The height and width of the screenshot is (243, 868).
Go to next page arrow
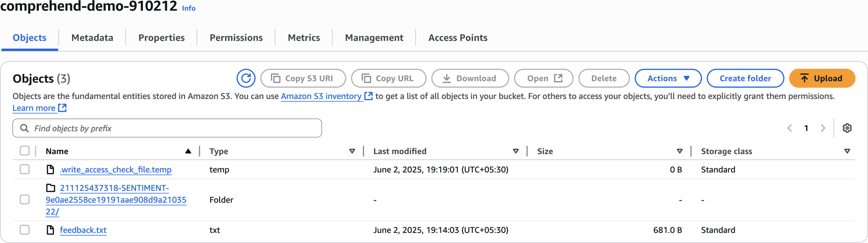coord(823,128)
